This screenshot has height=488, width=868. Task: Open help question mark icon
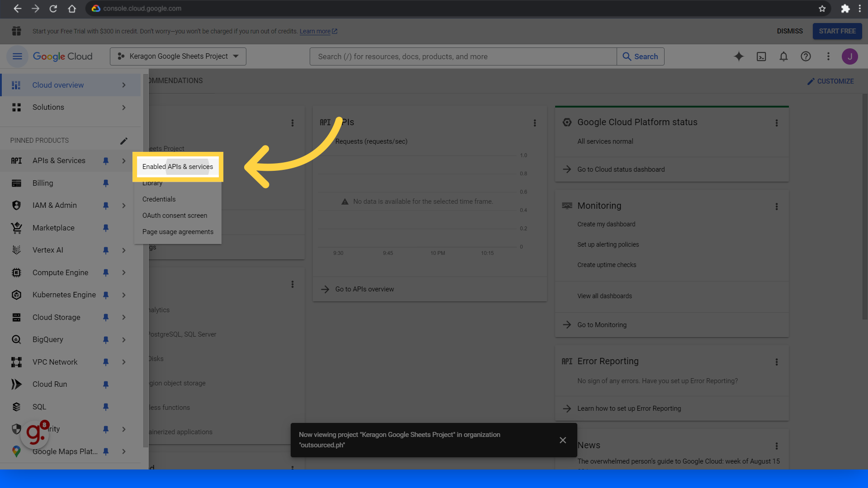pos(806,56)
